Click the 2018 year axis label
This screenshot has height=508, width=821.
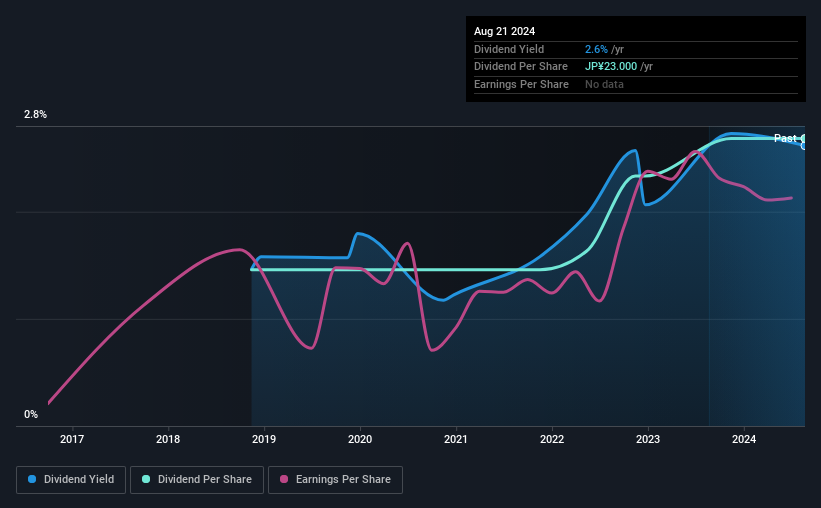coord(168,439)
